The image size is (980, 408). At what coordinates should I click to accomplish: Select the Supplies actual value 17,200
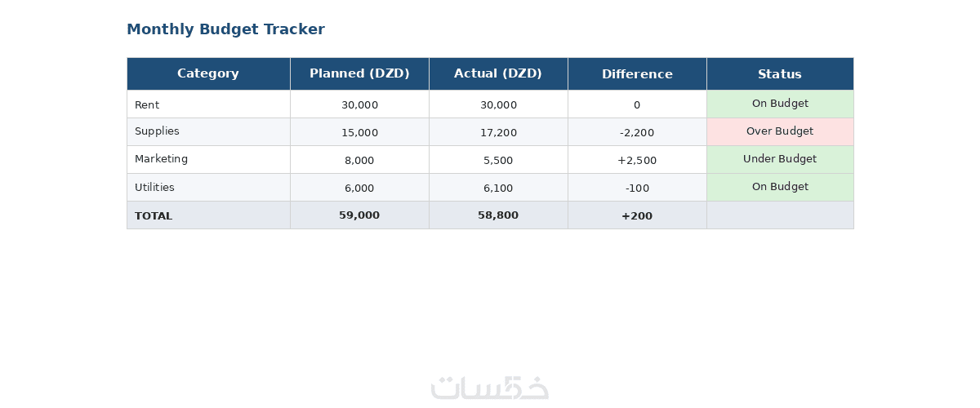[x=498, y=132]
